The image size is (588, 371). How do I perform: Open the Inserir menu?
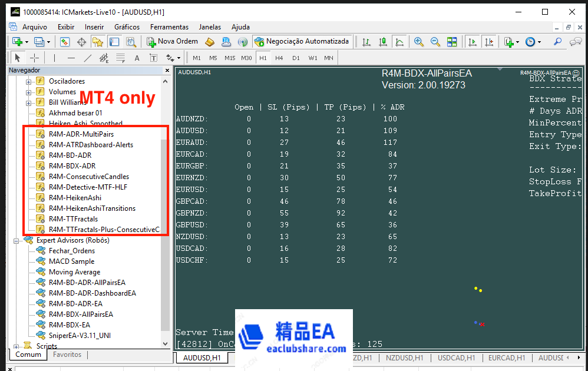[94, 27]
